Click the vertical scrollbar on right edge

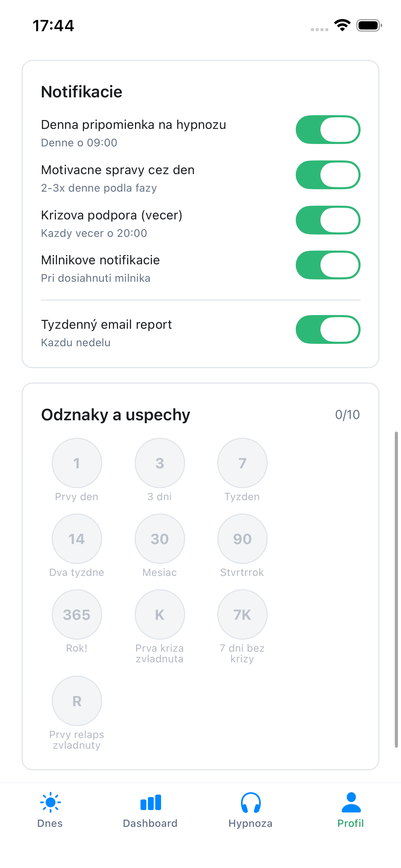[x=396, y=590]
